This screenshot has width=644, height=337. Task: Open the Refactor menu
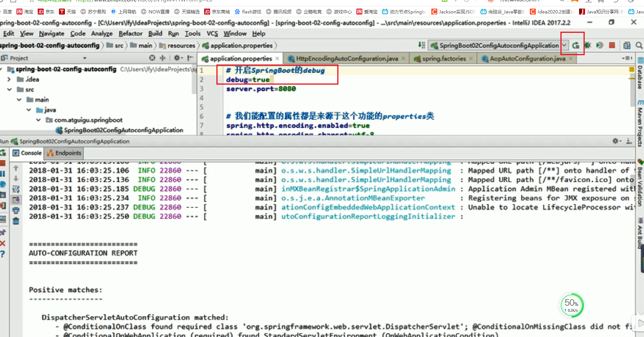pos(131,34)
